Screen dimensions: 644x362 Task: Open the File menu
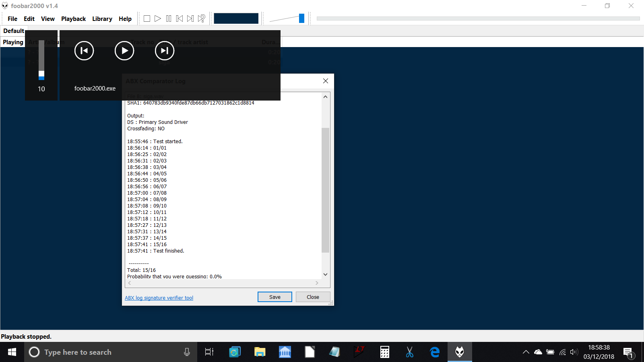point(12,19)
